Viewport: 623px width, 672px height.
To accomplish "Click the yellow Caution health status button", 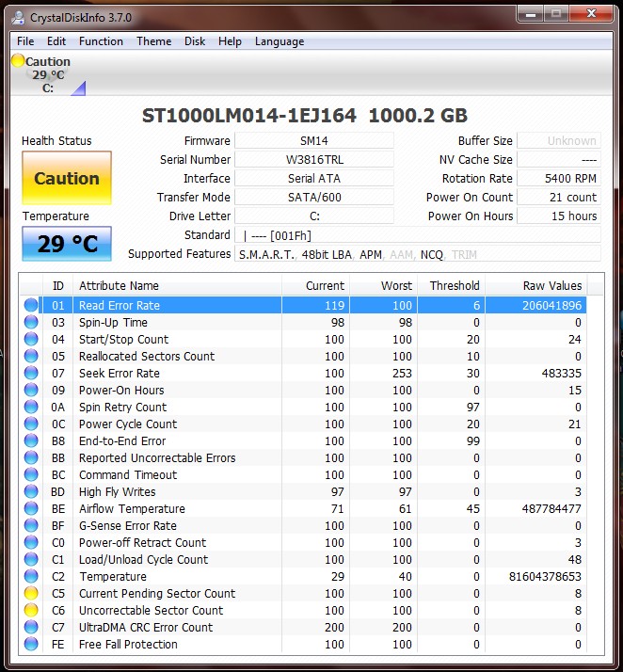I will (x=67, y=178).
